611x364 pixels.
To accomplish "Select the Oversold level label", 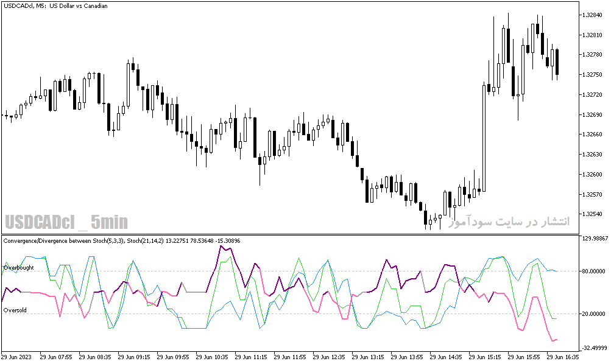I will click(x=15, y=310).
